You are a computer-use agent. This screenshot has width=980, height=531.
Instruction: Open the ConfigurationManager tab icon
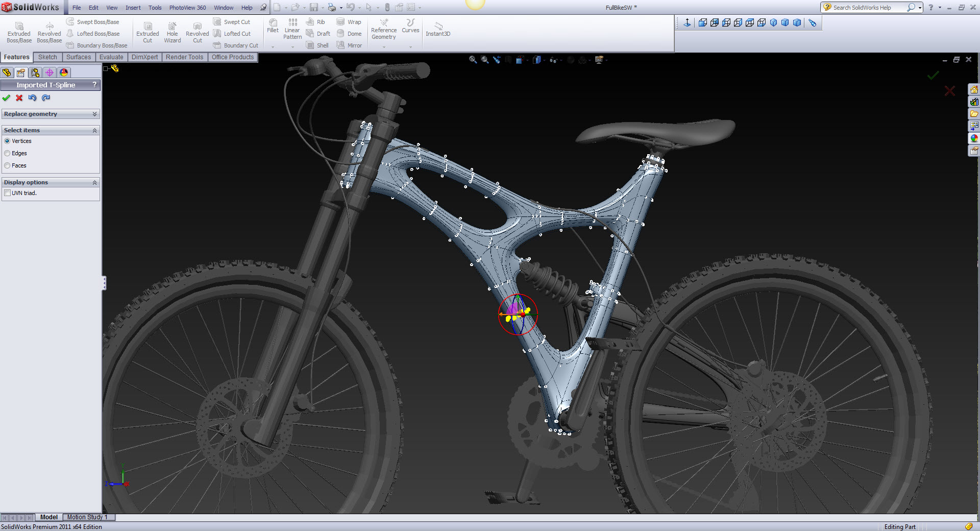[x=35, y=73]
